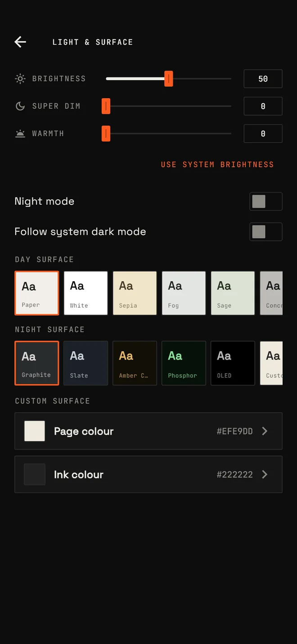297x644 pixels.
Task: Go back using the left arrow icon
Action: pos(20,42)
